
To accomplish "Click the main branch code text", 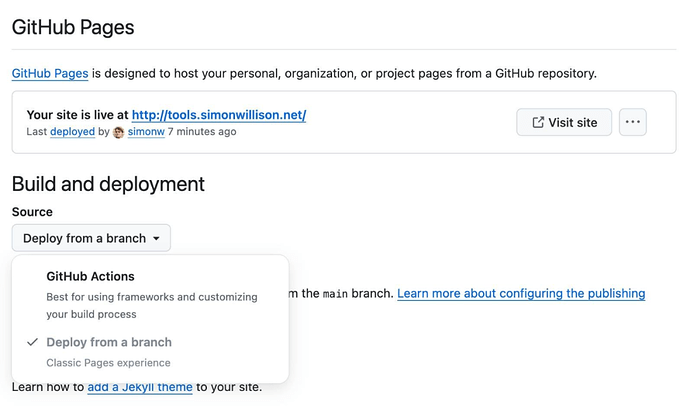I will point(333,294).
